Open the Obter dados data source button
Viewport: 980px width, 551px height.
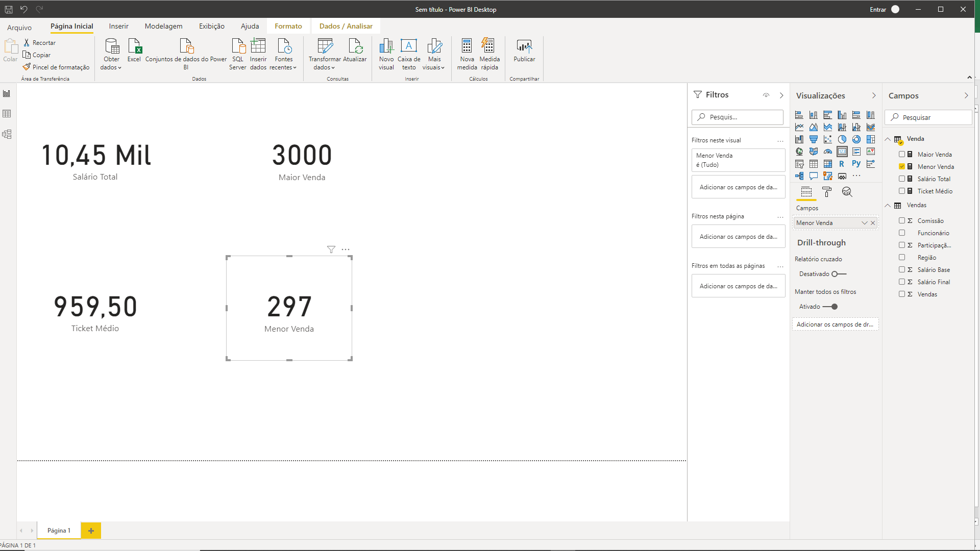(111, 54)
